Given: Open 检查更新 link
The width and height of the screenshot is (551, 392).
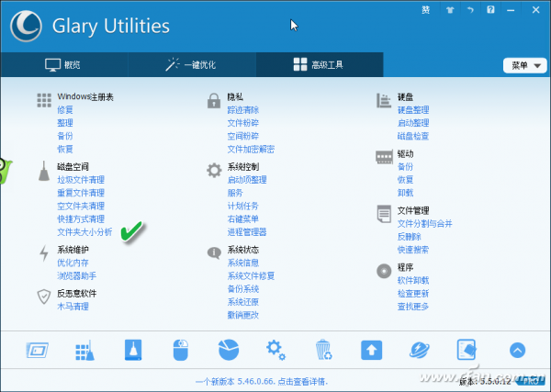Looking at the screenshot, I should pos(413,293).
